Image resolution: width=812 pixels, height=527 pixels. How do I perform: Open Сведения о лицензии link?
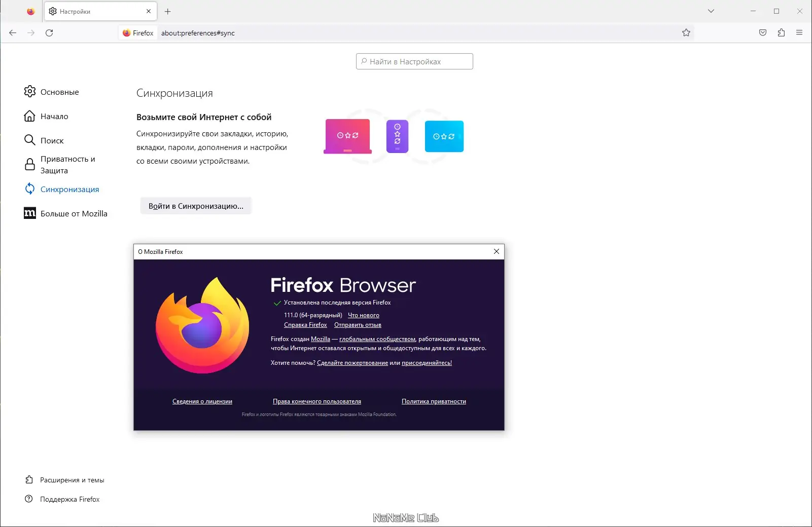click(x=202, y=401)
